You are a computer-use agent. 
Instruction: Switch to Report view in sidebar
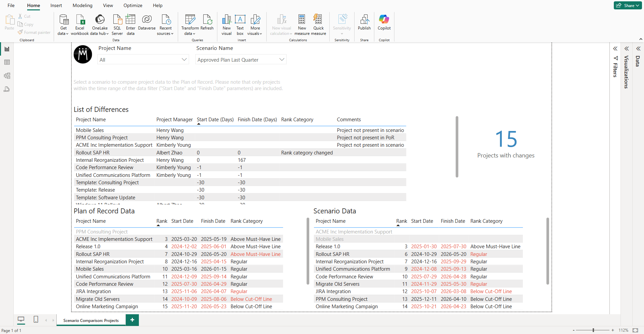[7, 49]
